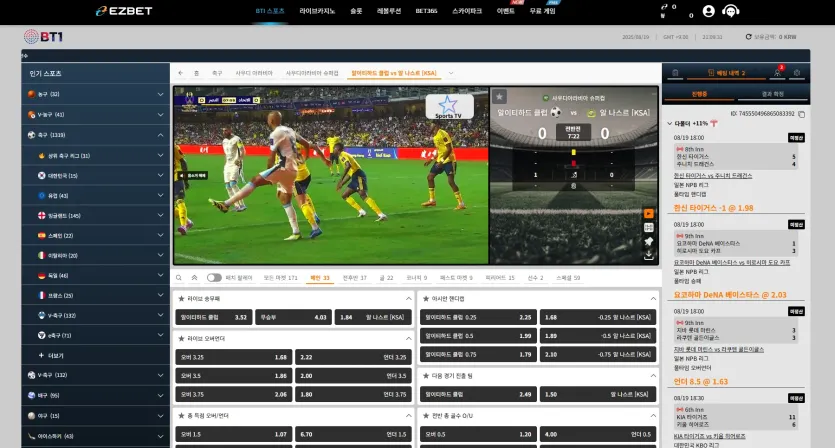The width and height of the screenshot is (835, 448).
Task: Open the Live Casino top menu item
Action: click(317, 11)
